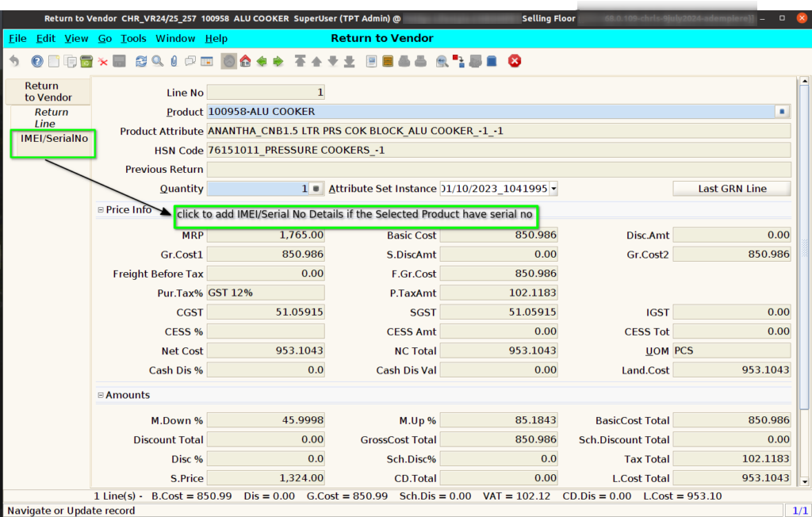Image resolution: width=812 pixels, height=517 pixels.
Task: Click the Check Requests toolbar icon
Action: [x=475, y=61]
